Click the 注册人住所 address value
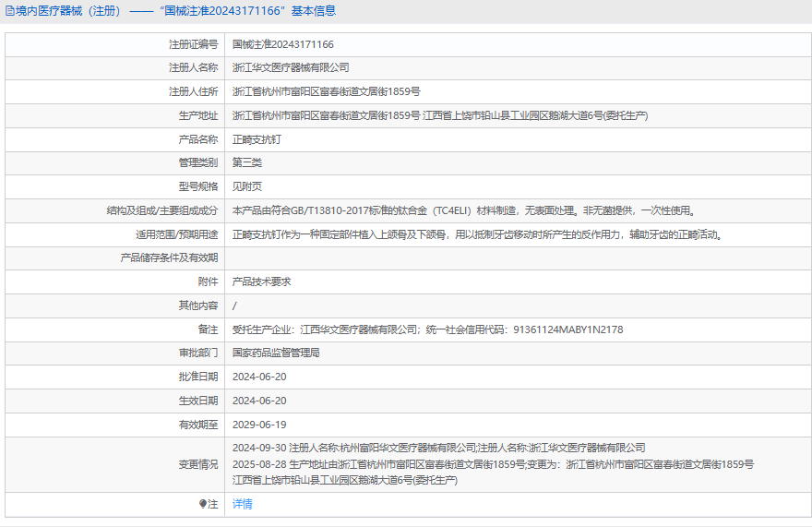The width and height of the screenshot is (812, 527). point(326,91)
